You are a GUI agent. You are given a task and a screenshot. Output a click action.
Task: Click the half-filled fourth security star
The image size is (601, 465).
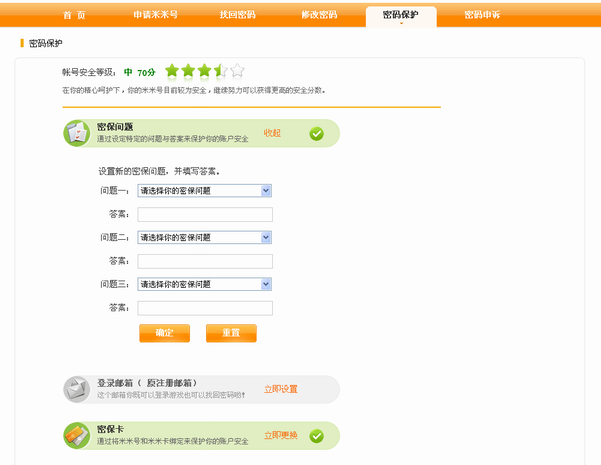tap(220, 71)
